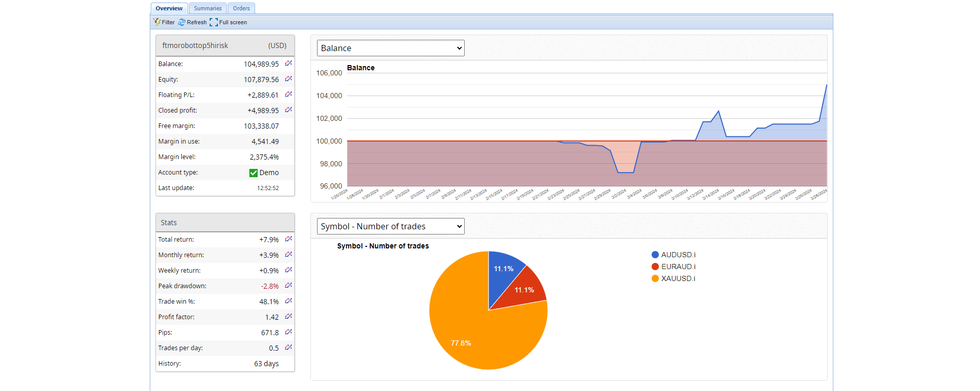
Task: Click the EURAUD.i red legend dot
Action: point(655,267)
